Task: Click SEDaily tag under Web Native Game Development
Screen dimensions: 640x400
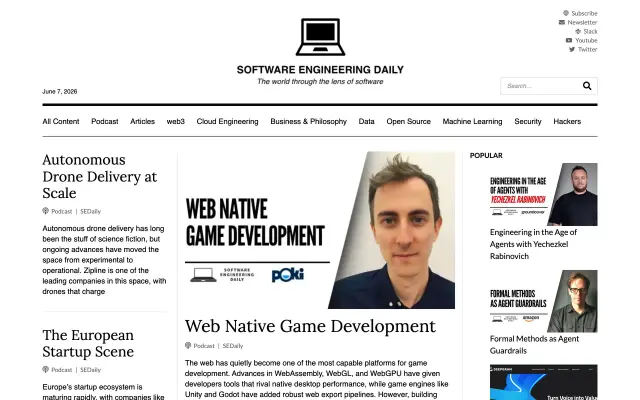Action: click(x=233, y=345)
